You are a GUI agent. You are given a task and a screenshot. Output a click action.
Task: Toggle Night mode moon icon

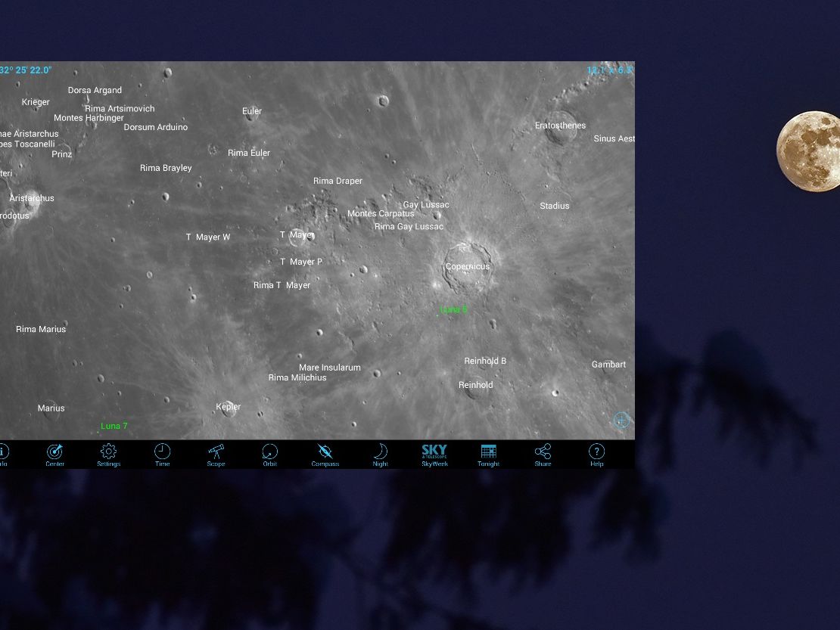pyautogui.click(x=381, y=455)
